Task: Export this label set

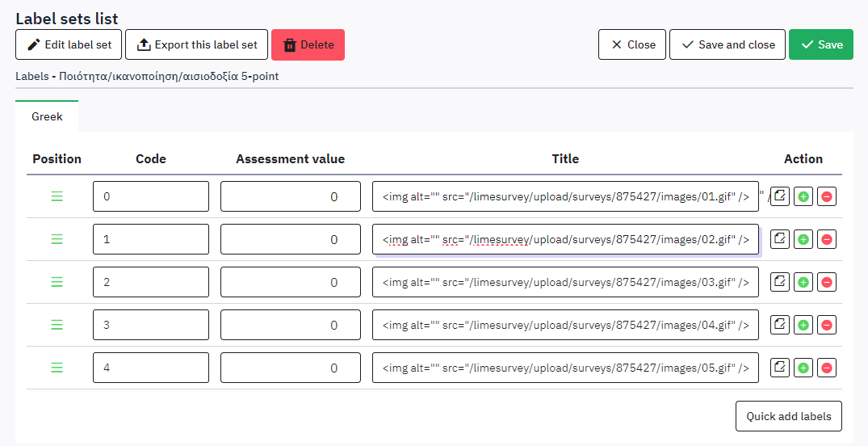Action: [x=196, y=44]
